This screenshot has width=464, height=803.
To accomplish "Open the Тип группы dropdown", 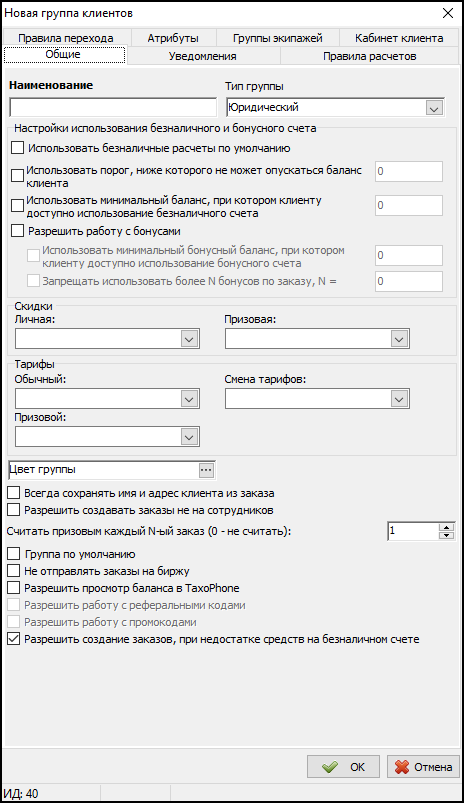I will [x=434, y=108].
